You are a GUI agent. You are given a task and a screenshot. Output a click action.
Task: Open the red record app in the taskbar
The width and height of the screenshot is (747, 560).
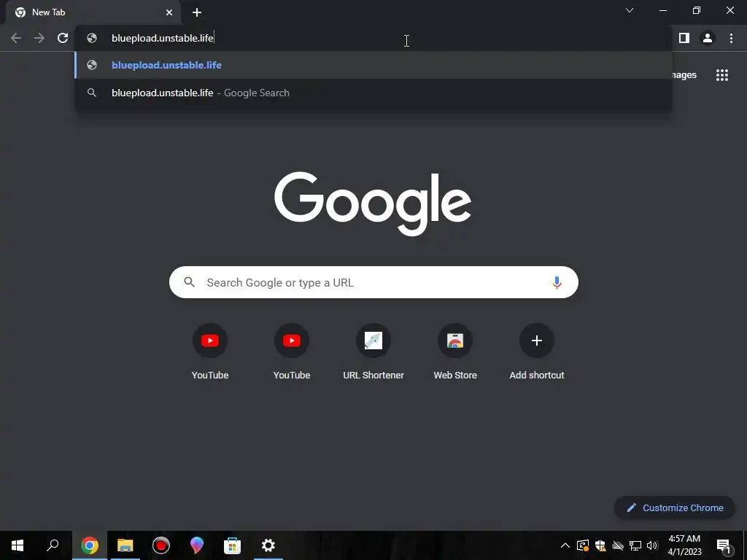pos(161,545)
